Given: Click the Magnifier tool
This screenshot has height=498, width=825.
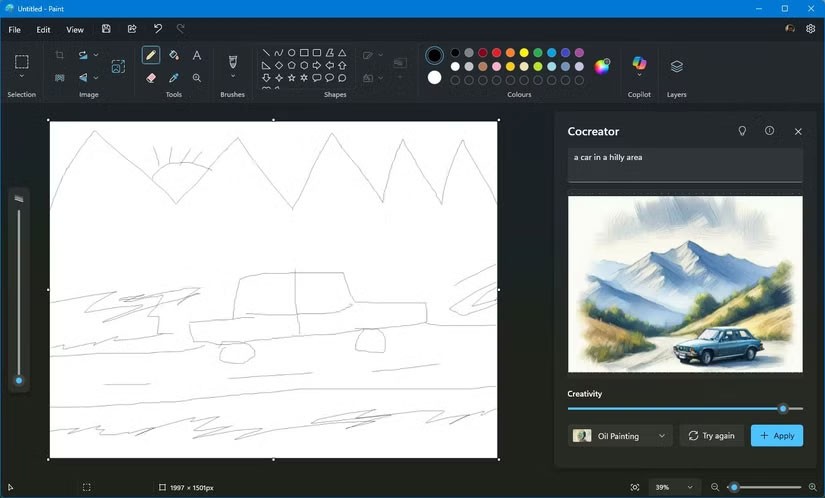Looking at the screenshot, I should (197, 77).
